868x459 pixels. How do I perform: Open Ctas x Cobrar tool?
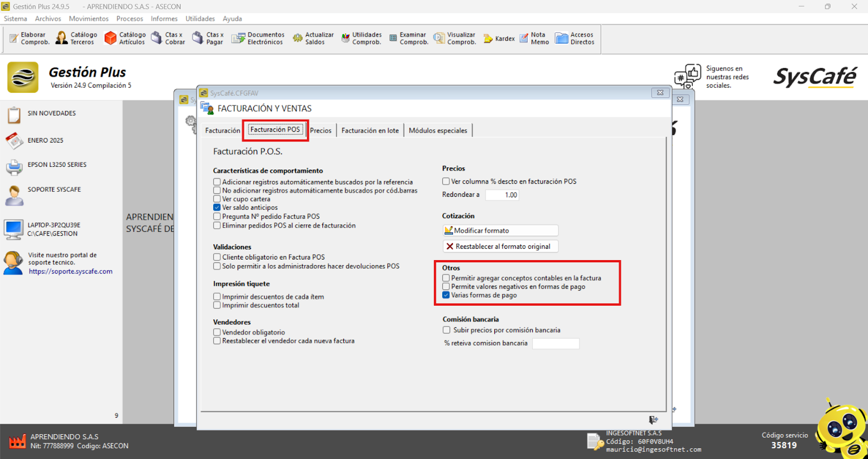point(157,38)
